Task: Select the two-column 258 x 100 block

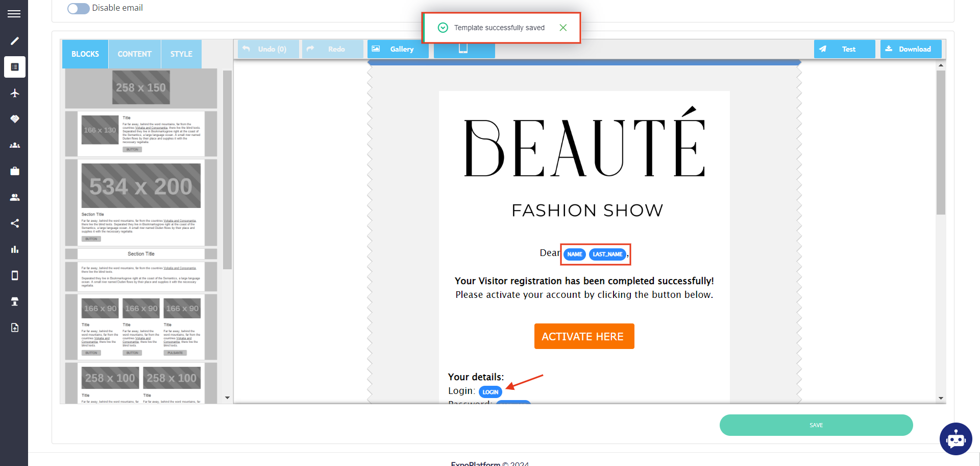Action: coord(141,383)
